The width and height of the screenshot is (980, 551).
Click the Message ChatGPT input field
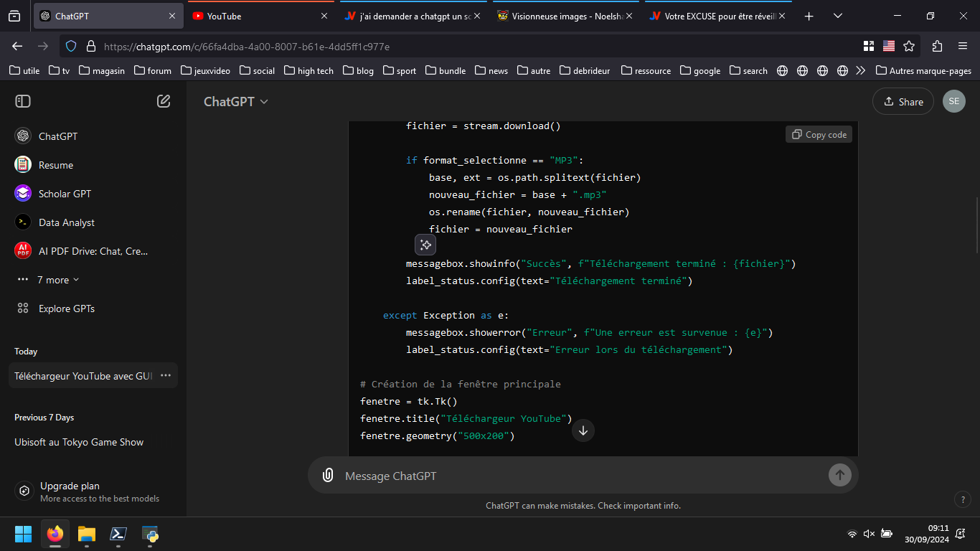point(574,476)
